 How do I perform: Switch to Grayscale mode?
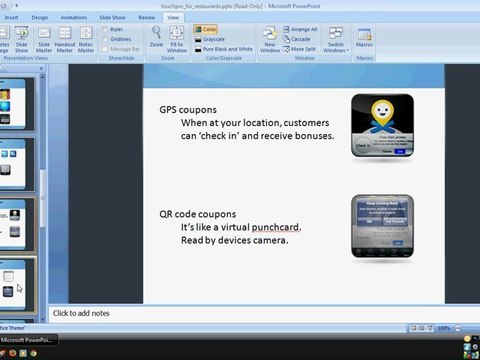click(x=210, y=39)
